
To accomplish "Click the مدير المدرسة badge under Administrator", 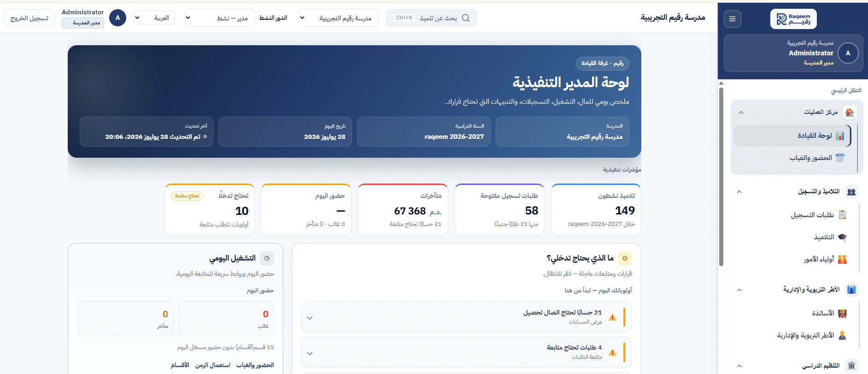I will [83, 23].
